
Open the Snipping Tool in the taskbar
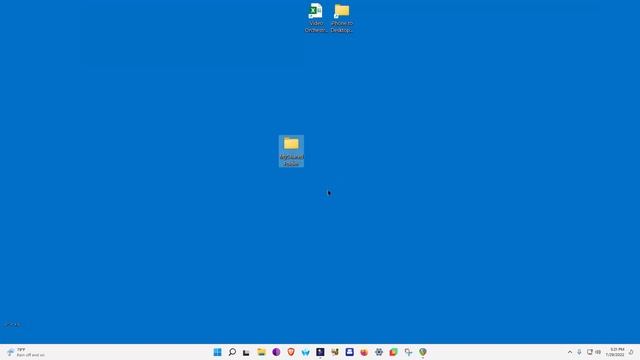pyautogui.click(x=408, y=352)
